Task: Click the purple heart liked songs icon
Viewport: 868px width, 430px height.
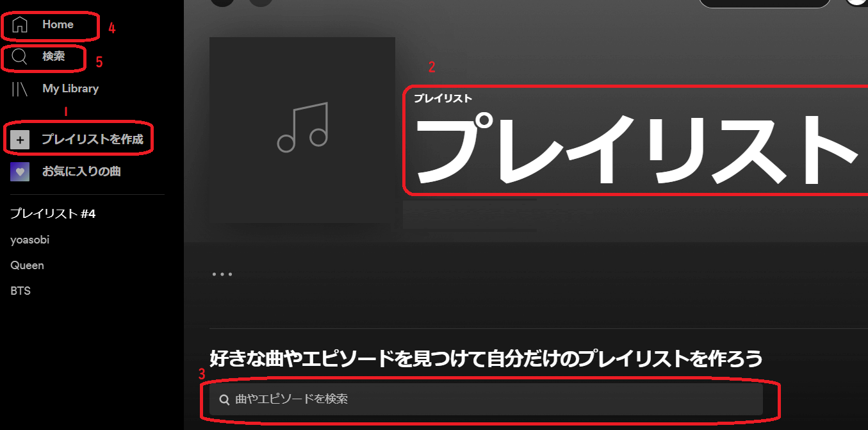Action: [20, 172]
